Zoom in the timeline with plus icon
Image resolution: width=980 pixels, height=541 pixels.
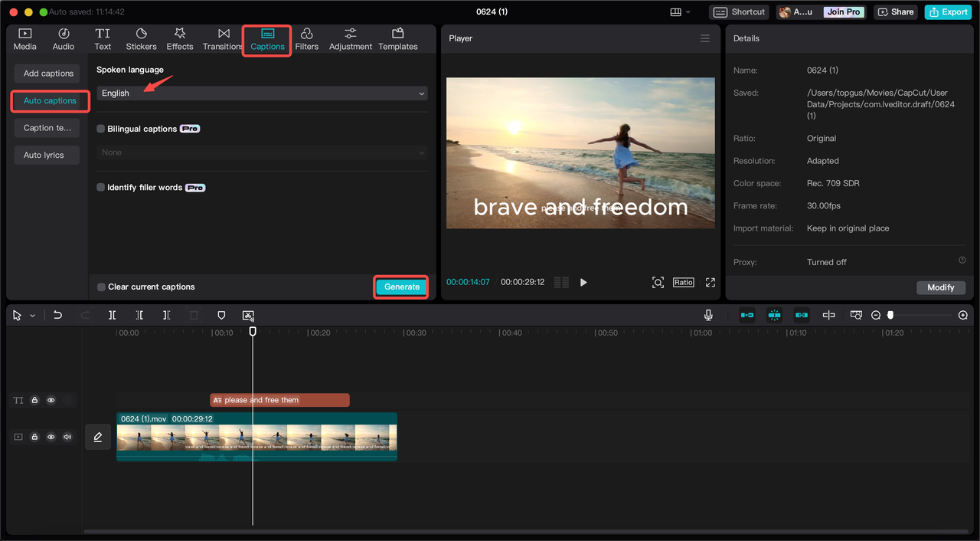tap(962, 315)
